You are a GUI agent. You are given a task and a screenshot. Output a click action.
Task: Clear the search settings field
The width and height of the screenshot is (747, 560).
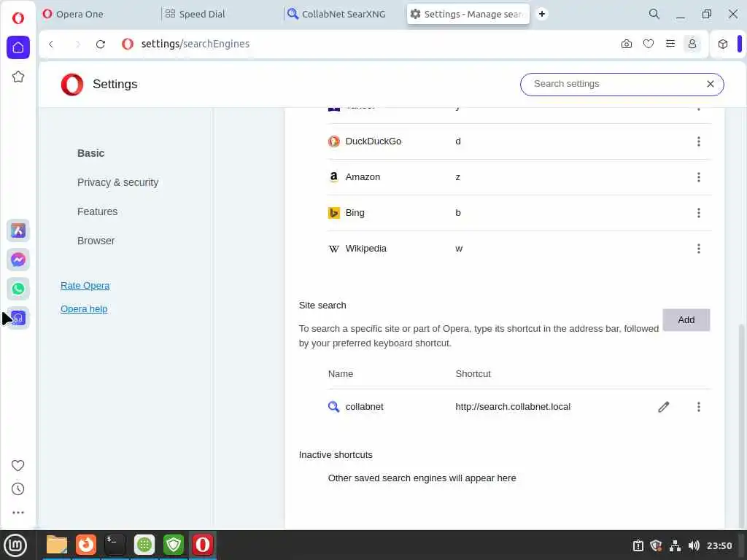710,84
